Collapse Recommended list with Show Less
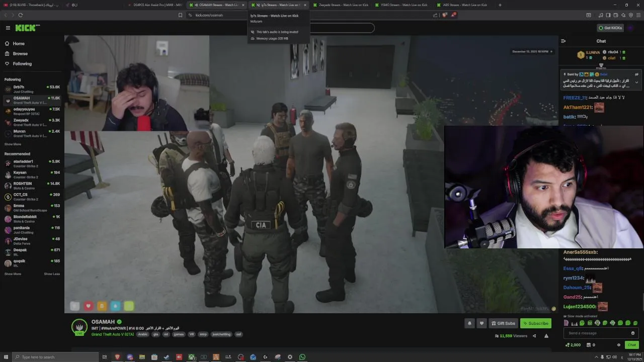 [52, 274]
